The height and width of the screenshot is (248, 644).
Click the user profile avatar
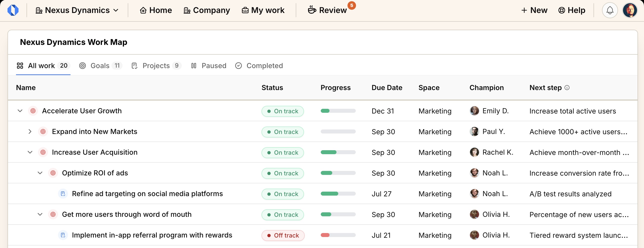point(630,10)
